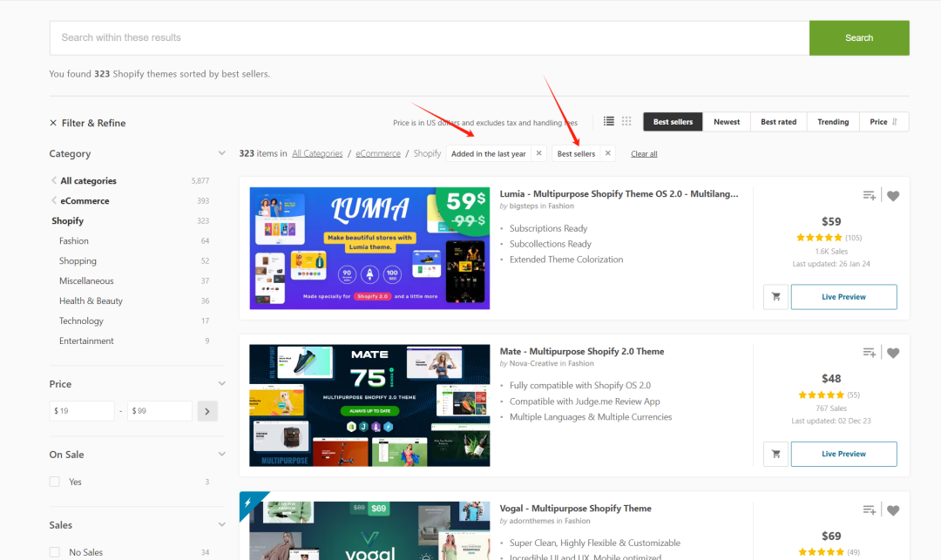The height and width of the screenshot is (560, 941).
Task: Click the green Search button
Action: [x=858, y=38]
